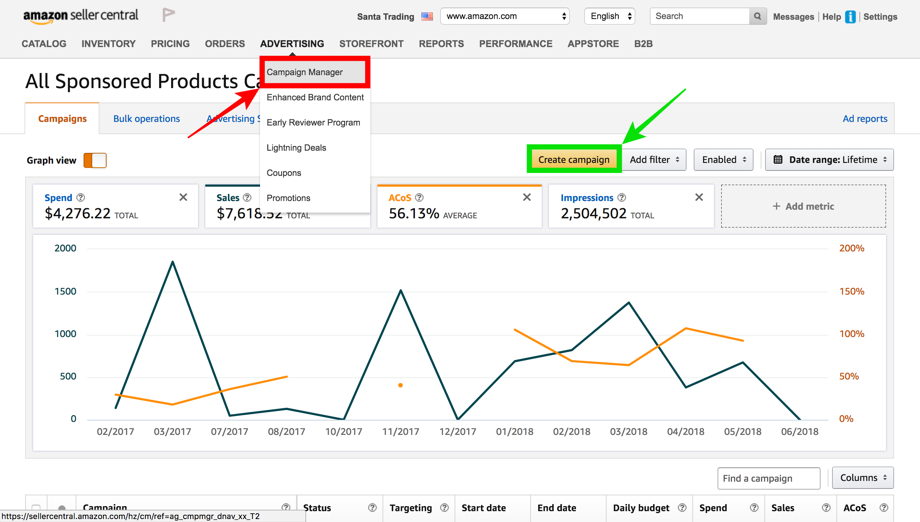
Task: Click the Create campaign button
Action: coord(574,160)
